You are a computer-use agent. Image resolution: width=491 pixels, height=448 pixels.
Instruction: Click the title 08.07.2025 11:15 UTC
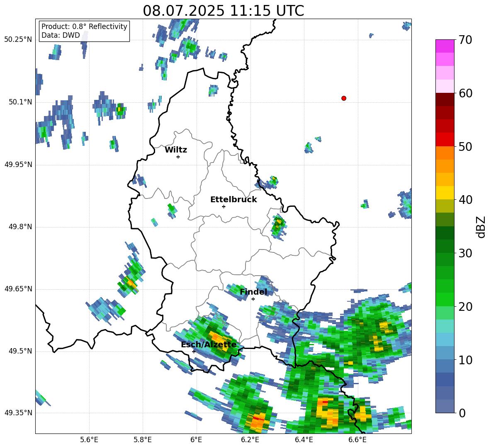(x=223, y=11)
